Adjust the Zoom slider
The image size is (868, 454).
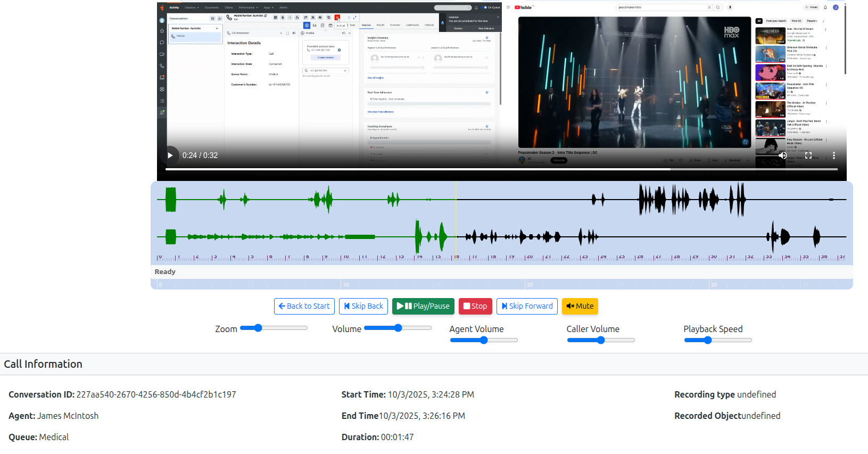click(274, 328)
